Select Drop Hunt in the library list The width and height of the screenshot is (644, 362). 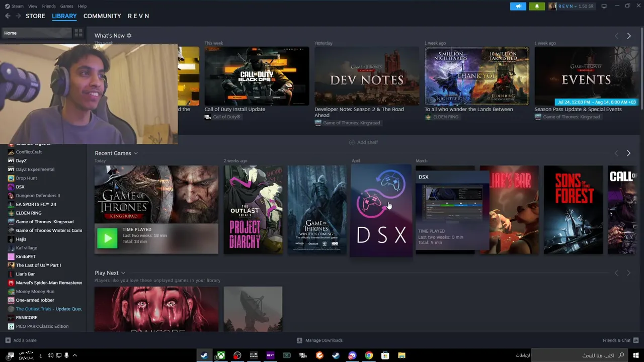tap(26, 178)
